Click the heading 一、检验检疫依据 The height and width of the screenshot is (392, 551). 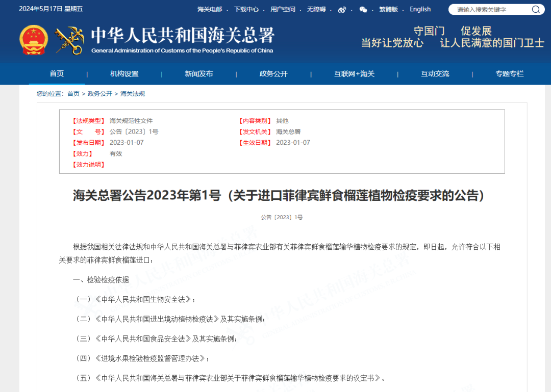point(101,279)
